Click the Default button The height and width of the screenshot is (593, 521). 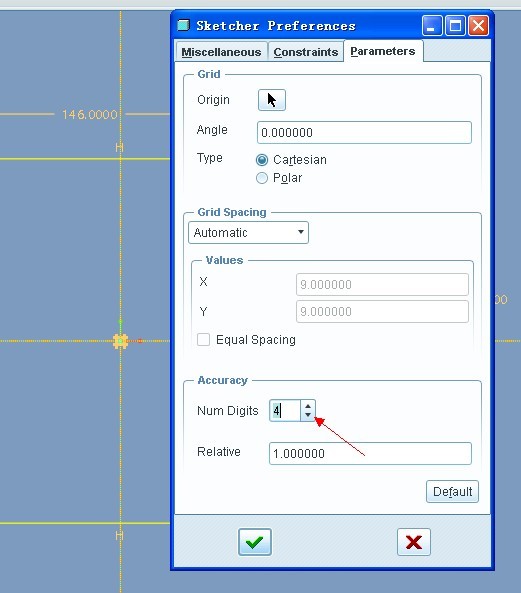(x=452, y=491)
